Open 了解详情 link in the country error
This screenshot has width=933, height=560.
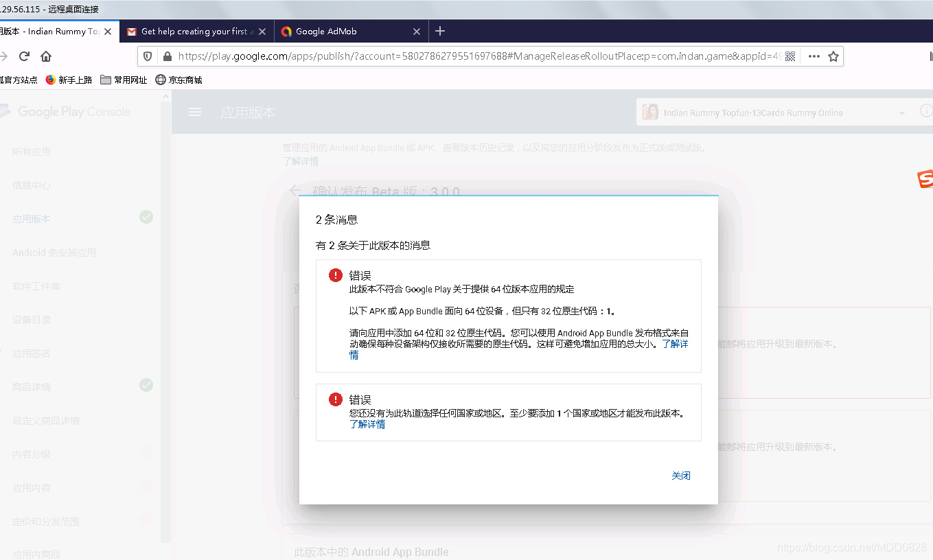tap(367, 424)
